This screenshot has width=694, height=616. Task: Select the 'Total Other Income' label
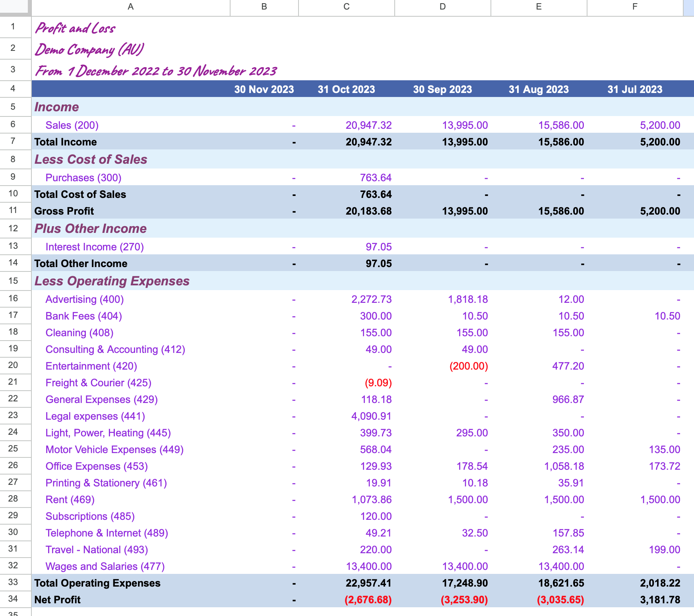(81, 263)
